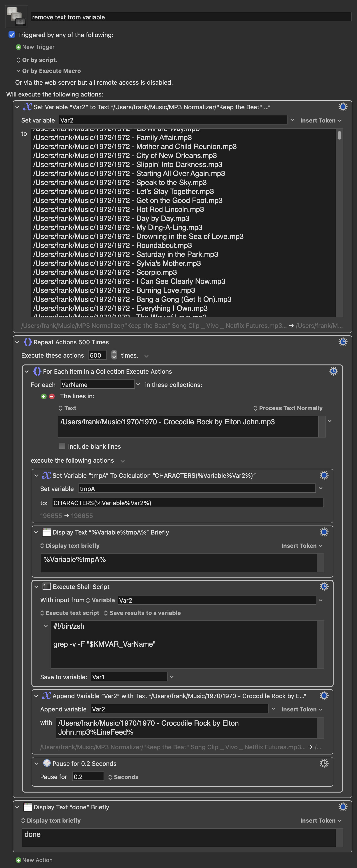
Task: Collapse Set Variable 'tmpA' To Calculation action
Action: click(x=36, y=475)
